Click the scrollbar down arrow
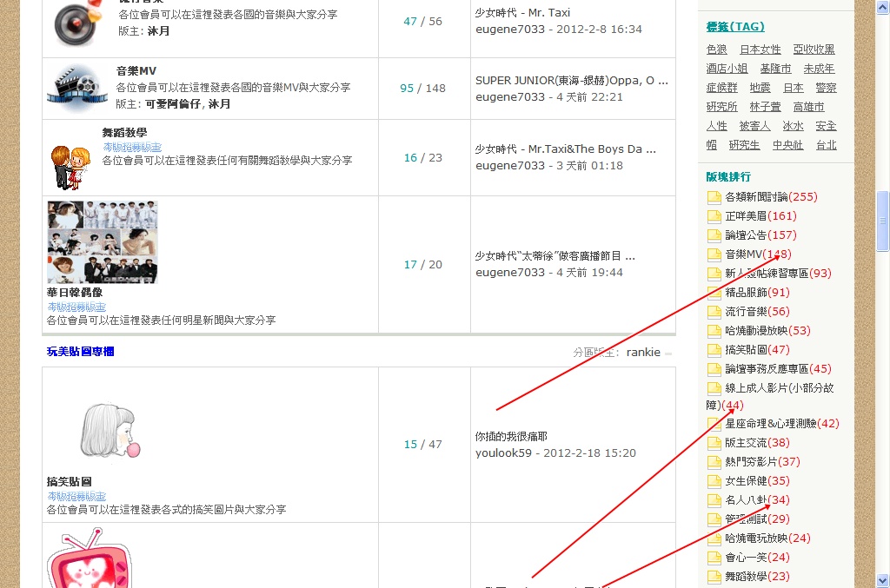890x588 pixels. click(x=883, y=581)
